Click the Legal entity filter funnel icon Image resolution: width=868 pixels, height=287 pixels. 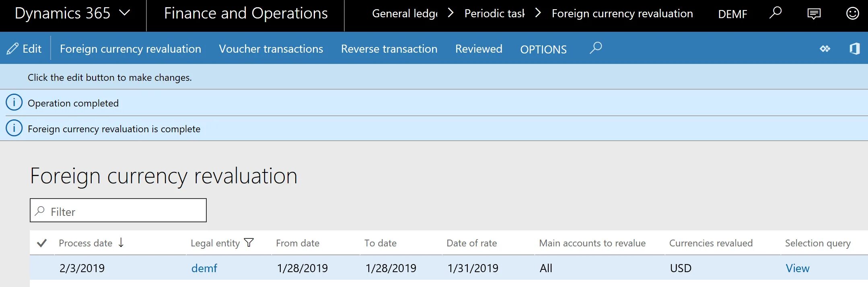(249, 242)
